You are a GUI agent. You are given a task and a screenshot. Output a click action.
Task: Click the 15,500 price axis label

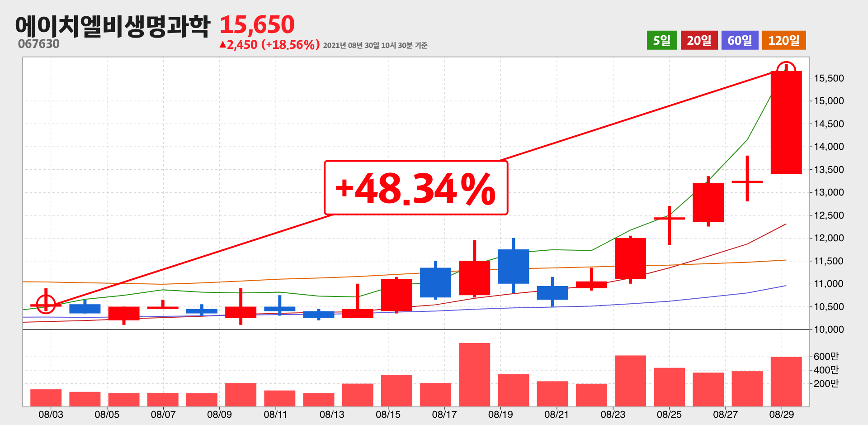(829, 78)
